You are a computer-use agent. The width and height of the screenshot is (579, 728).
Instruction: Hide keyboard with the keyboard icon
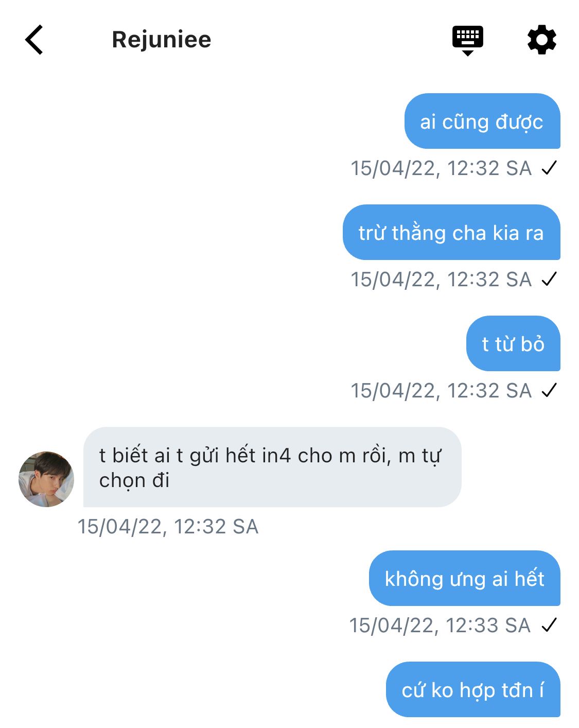(x=467, y=40)
